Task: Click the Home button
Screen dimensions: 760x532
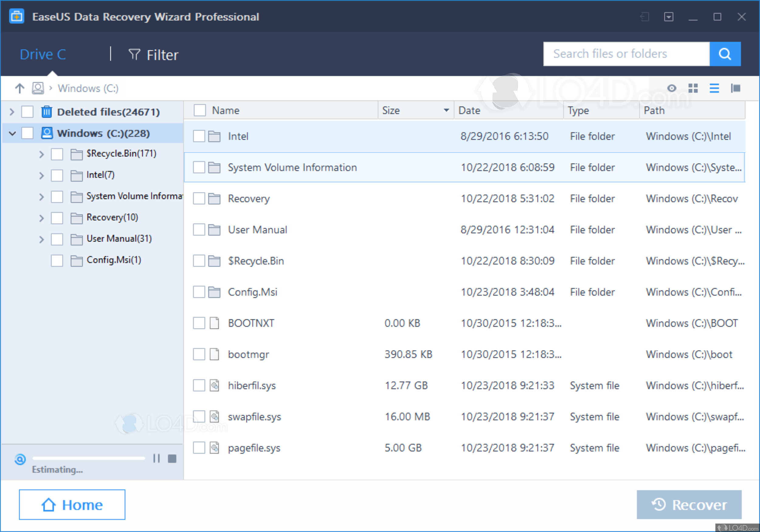Action: coord(72,504)
